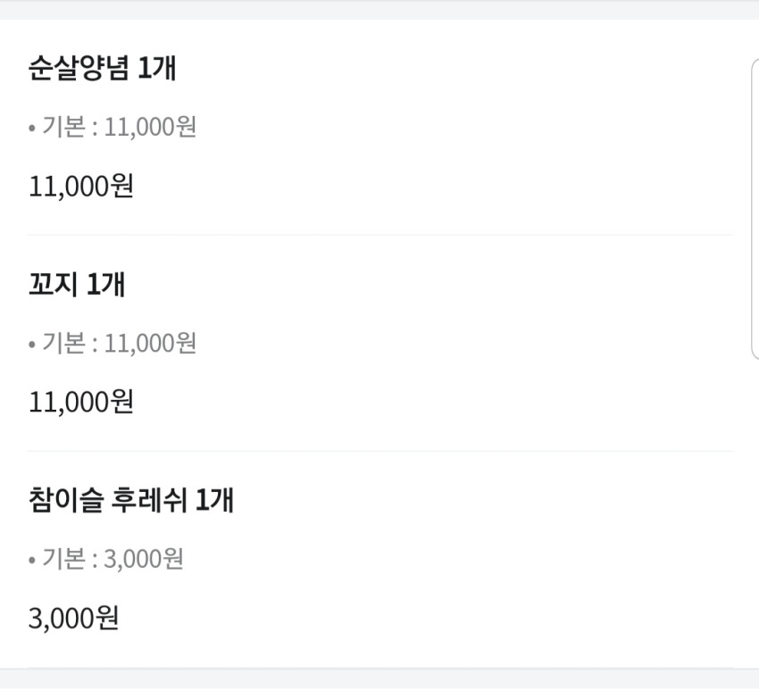Click the gray separator bar at the top

click(379, 10)
